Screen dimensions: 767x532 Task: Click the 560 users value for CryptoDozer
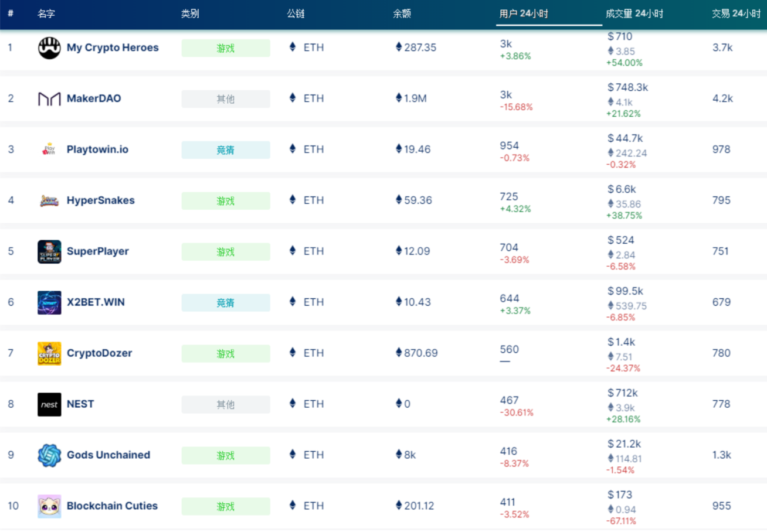point(510,349)
